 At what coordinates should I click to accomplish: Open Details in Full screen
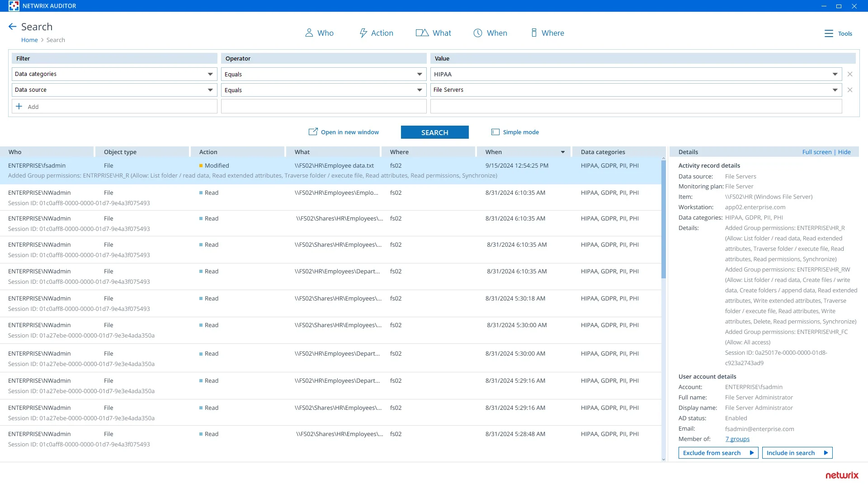tap(817, 152)
